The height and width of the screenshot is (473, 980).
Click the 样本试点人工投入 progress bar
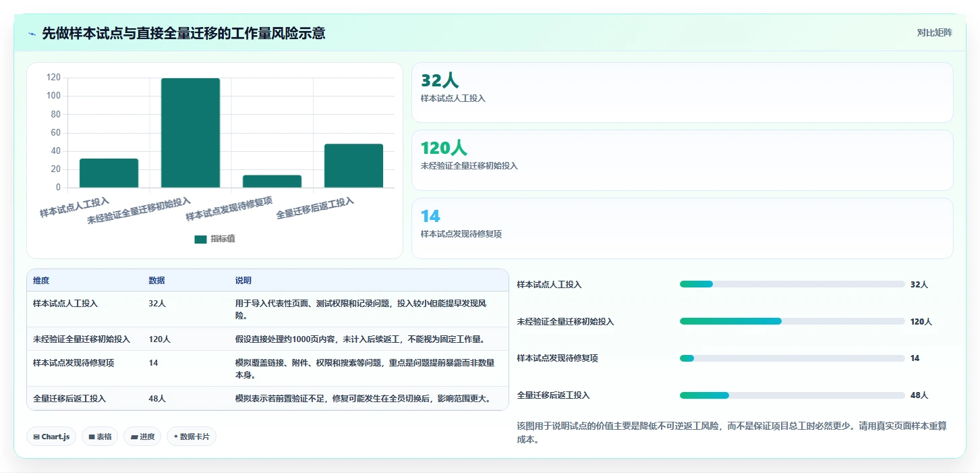792,284
